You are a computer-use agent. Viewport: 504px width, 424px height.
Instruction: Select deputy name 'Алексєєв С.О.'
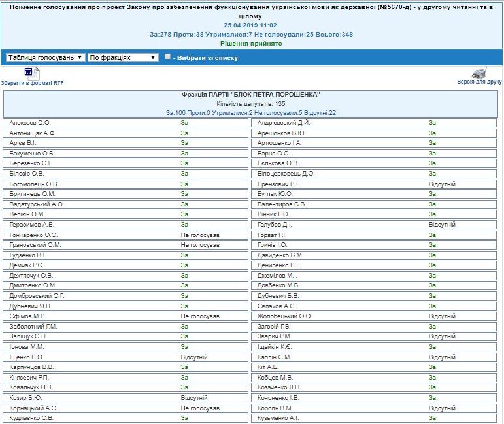(30, 123)
